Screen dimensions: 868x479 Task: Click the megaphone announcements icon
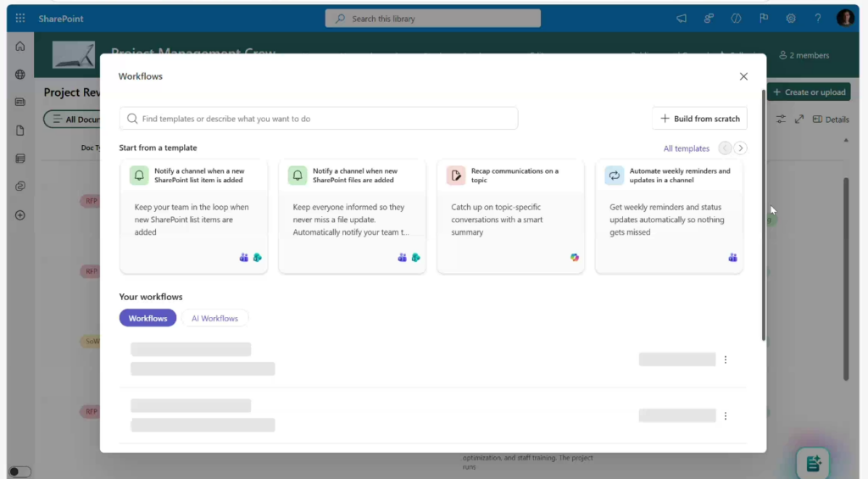682,18
